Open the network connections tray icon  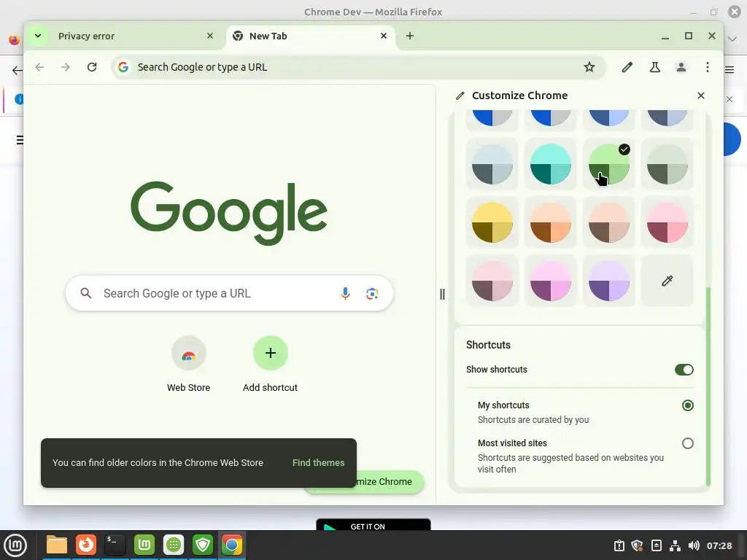point(675,545)
